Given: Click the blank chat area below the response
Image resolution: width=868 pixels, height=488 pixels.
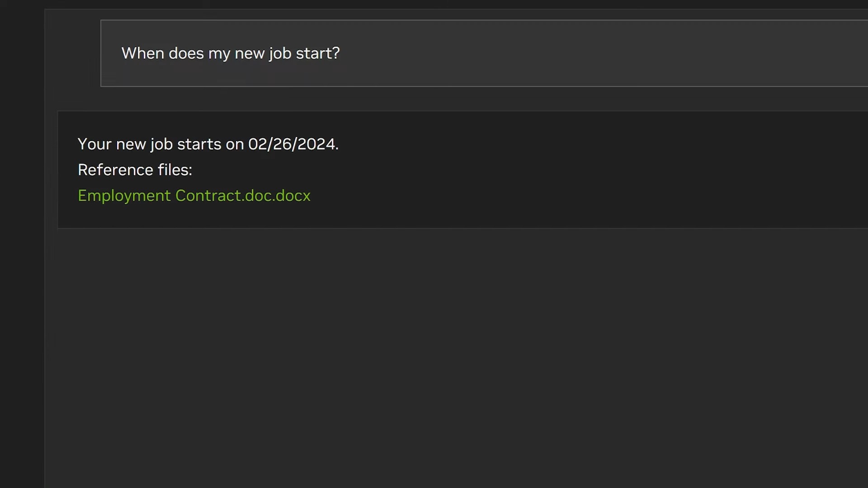Looking at the screenshot, I should click(x=452, y=352).
